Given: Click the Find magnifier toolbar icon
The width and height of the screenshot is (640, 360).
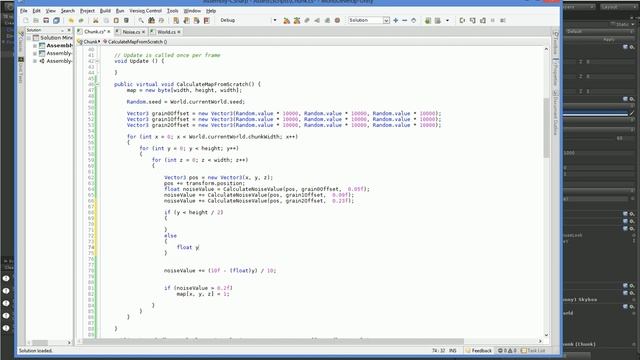Looking at the screenshot, I should point(141,20).
